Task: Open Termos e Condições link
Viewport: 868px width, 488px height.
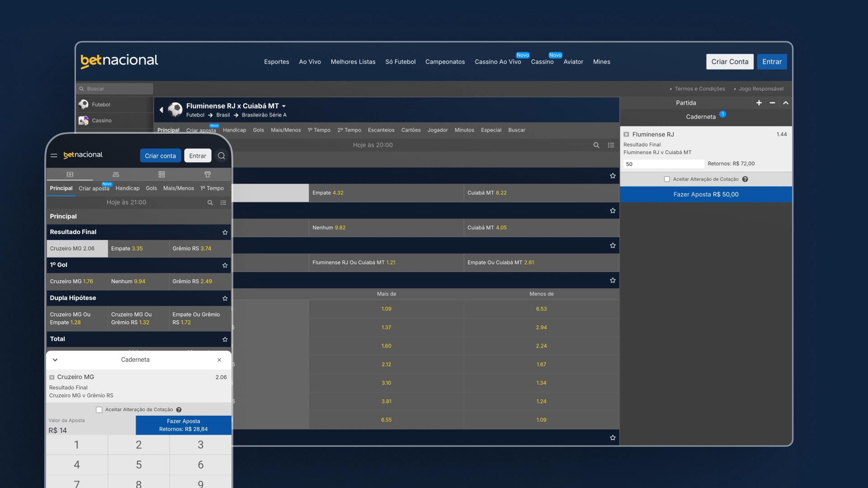Action: click(x=700, y=89)
